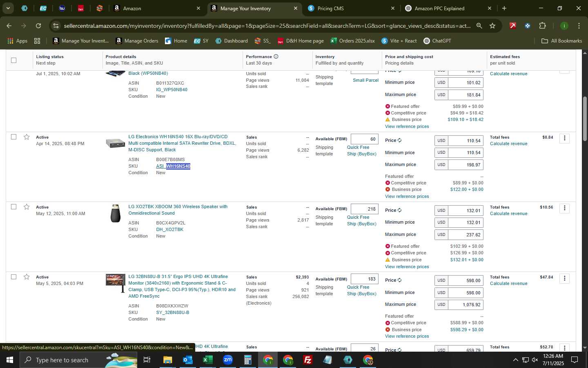Star the LG WH16NS40 listing as favorite
This screenshot has width=588, height=368.
pyautogui.click(x=27, y=137)
